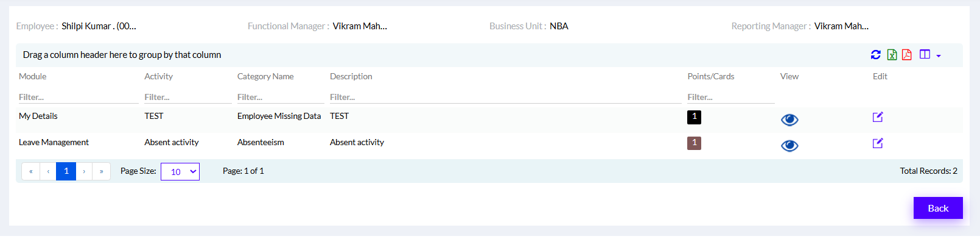Screen dimensions: 980x250
Task: Click the Total Records: 2 text
Action: coord(929,171)
